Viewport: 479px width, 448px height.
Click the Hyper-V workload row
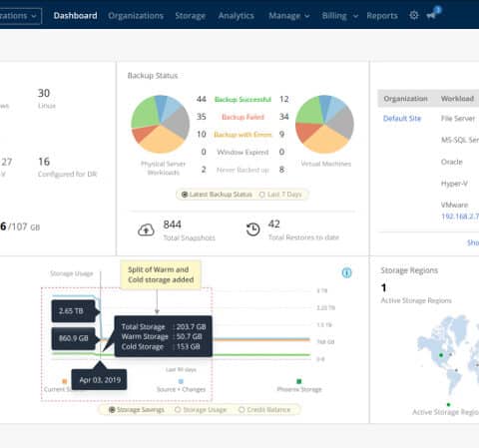point(454,184)
